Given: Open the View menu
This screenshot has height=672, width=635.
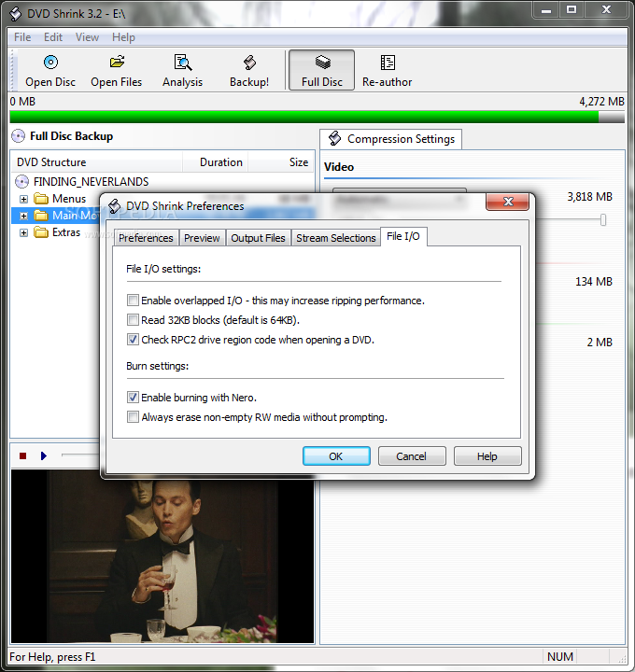Looking at the screenshot, I should click(87, 37).
